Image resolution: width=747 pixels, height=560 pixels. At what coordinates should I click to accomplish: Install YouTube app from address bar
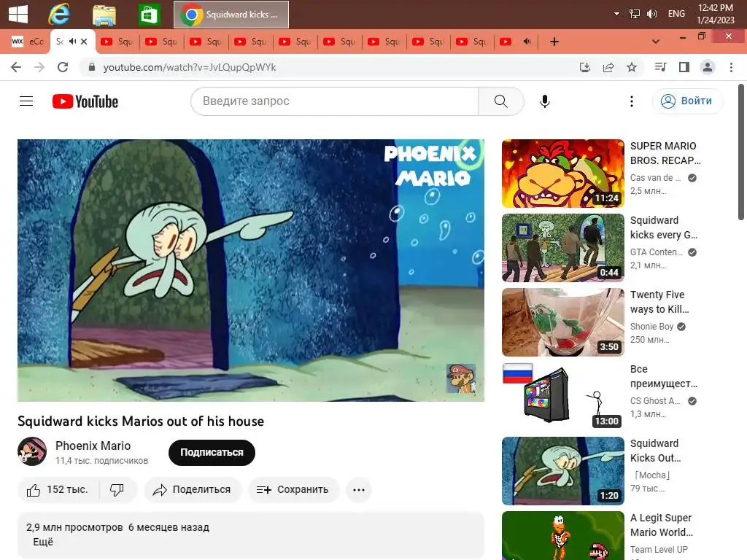(584, 67)
